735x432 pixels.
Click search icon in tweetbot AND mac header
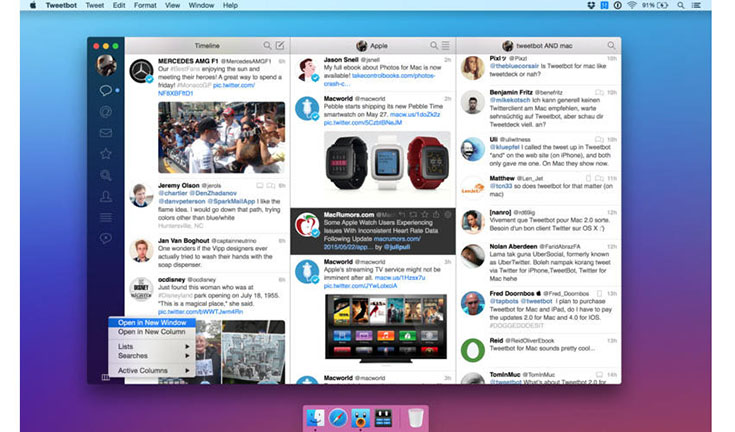(x=611, y=45)
